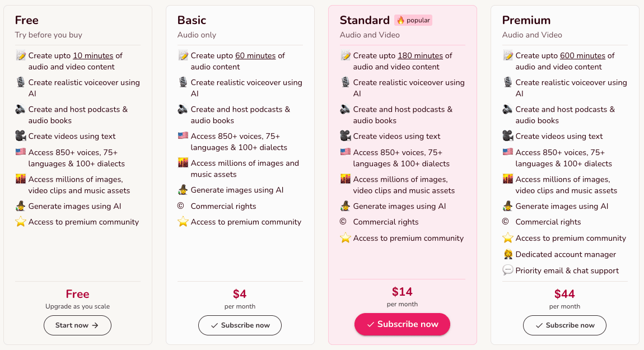Click the star icon in Premium plan
The height and width of the screenshot is (350, 644).
(x=508, y=238)
